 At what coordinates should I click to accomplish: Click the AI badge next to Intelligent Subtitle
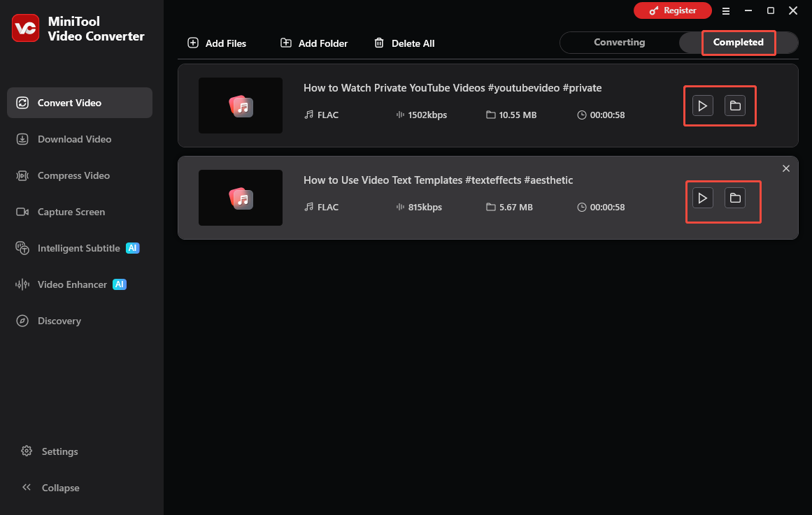133,248
